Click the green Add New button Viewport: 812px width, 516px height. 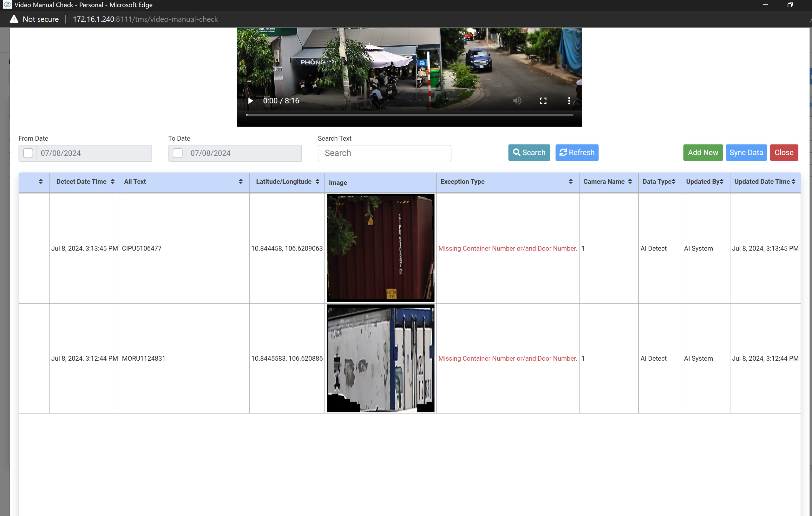(x=703, y=152)
